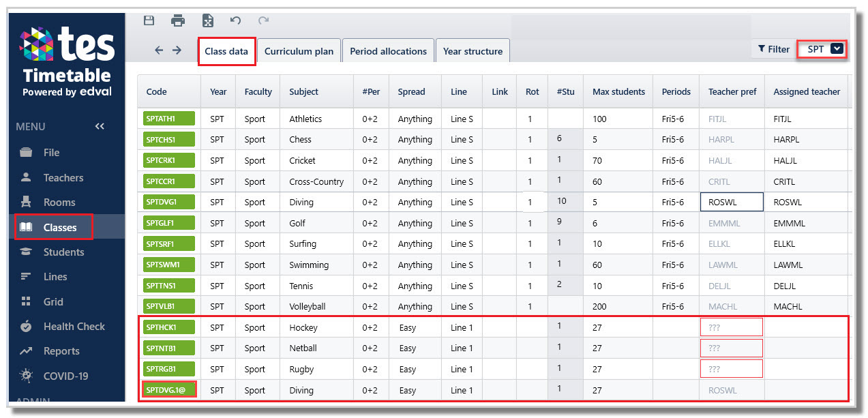Image resolution: width=868 pixels, height=418 pixels.
Task: Click the SPTNTB1 class code badge
Action: coord(169,348)
